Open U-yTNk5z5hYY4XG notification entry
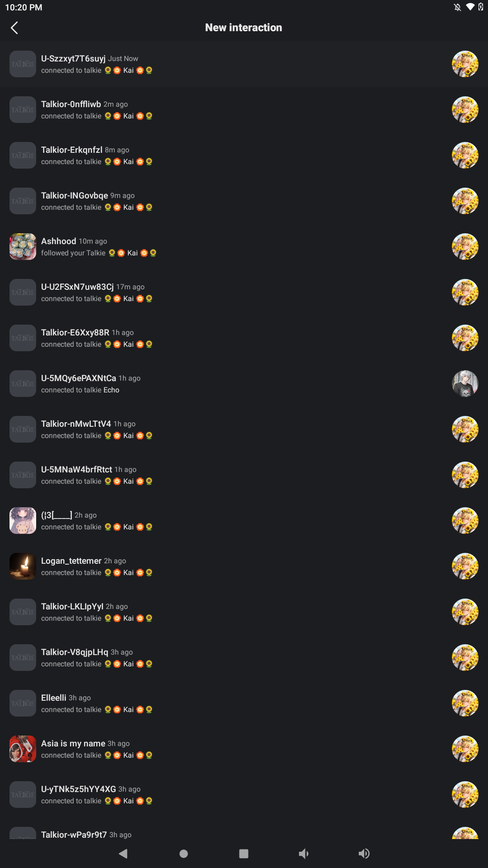Viewport: 488px width, 868px height. pos(244,795)
